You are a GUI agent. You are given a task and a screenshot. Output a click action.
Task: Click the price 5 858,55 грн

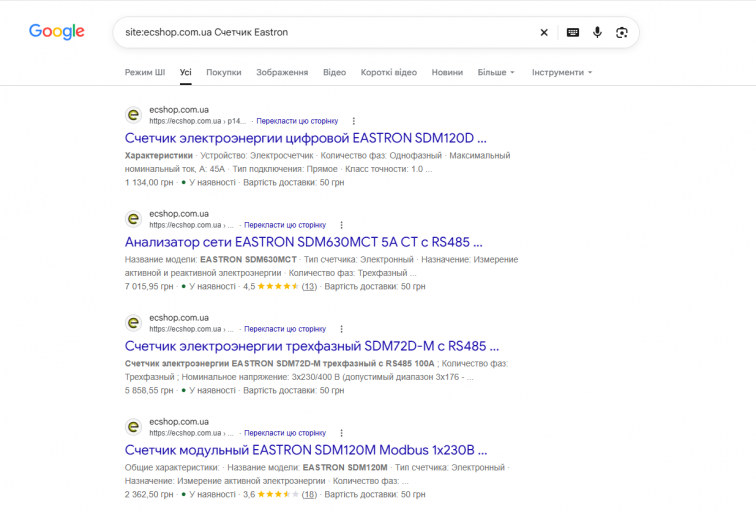[149, 391]
